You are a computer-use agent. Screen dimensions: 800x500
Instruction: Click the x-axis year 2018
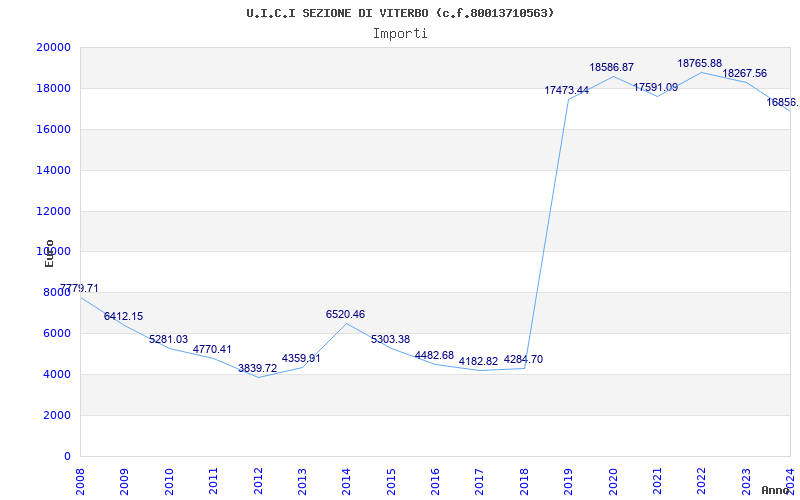coord(524,481)
